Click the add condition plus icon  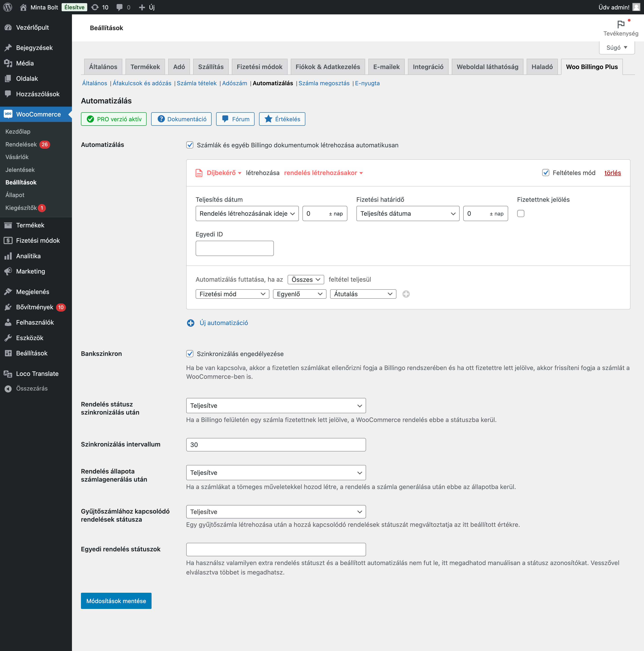(406, 294)
